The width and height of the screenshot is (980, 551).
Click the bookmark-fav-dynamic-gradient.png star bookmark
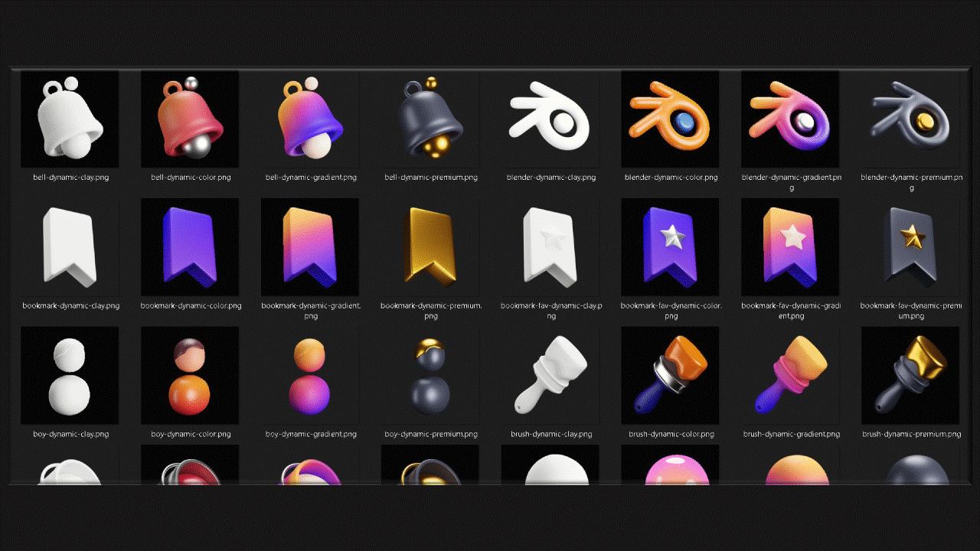pos(790,247)
